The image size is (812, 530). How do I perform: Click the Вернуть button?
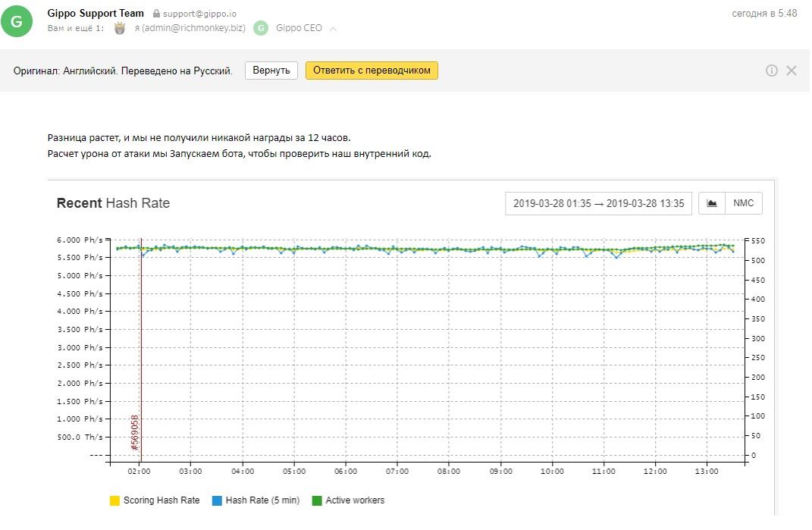(271, 71)
